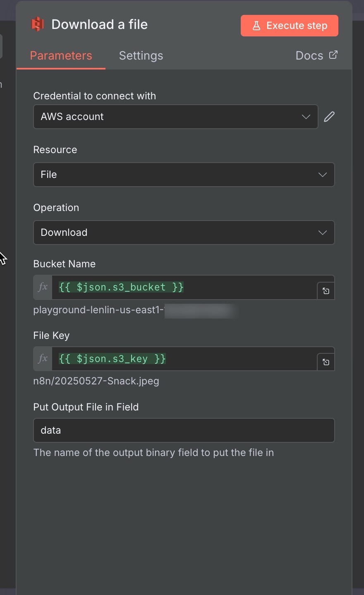Click the Bucket Name expression field

(x=184, y=287)
